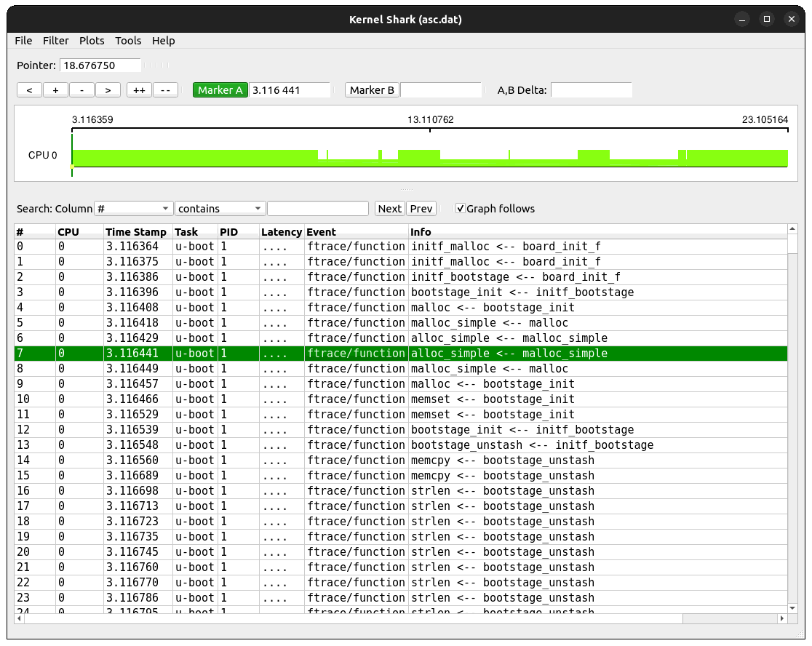Toggle the Graph follows checkbox
812x646 pixels.
[x=461, y=209]
